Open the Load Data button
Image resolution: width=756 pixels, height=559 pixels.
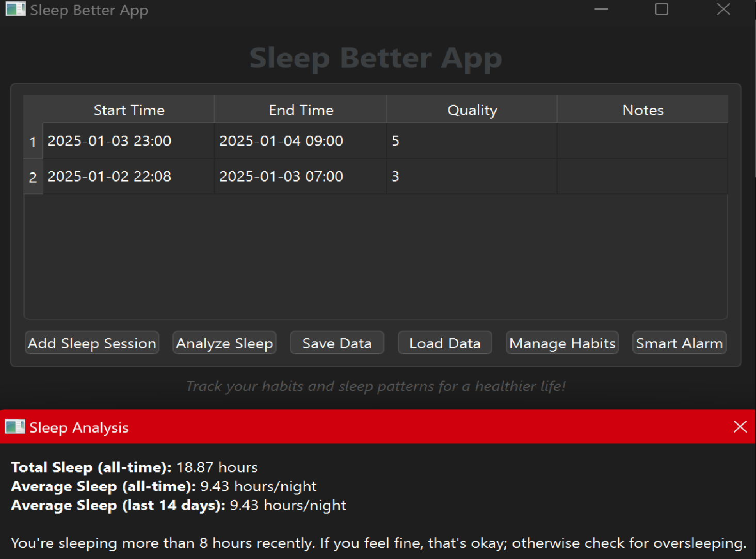click(x=445, y=343)
